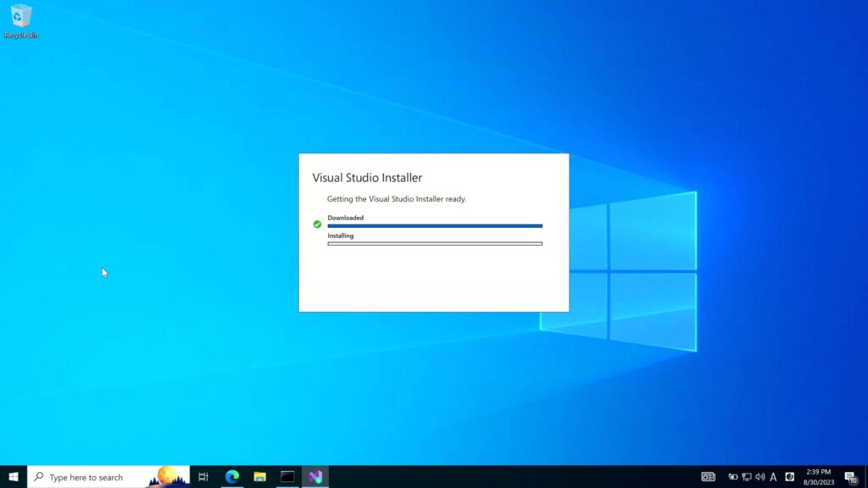868x488 pixels.
Task: Click the 'Getting the Visual Studio Installer ready.' text
Action: tap(397, 198)
